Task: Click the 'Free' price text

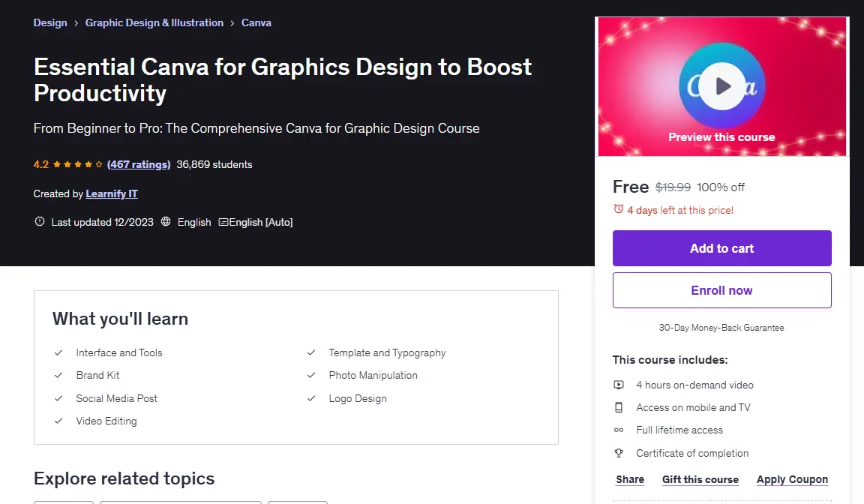Action: pos(630,187)
